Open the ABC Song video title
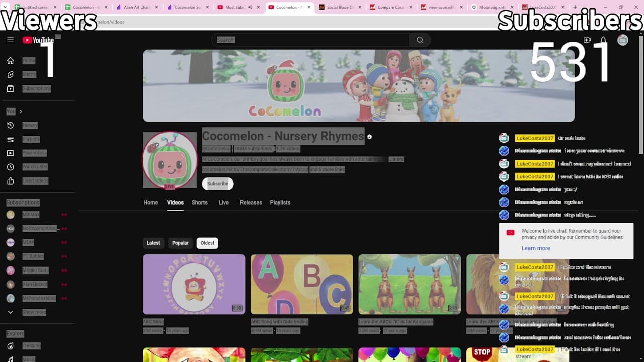Screen dimensions: 644x362 (153, 322)
